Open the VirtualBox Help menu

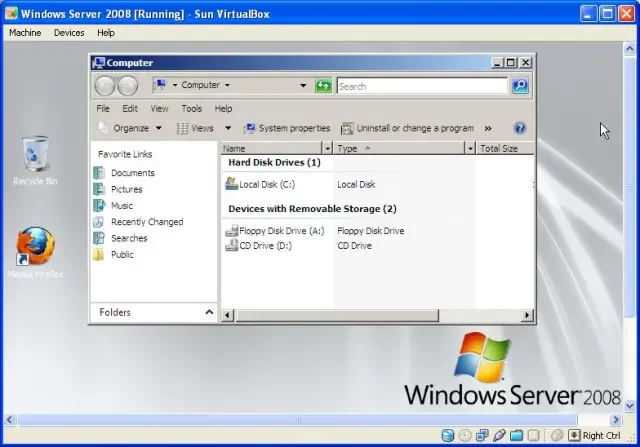click(x=106, y=33)
